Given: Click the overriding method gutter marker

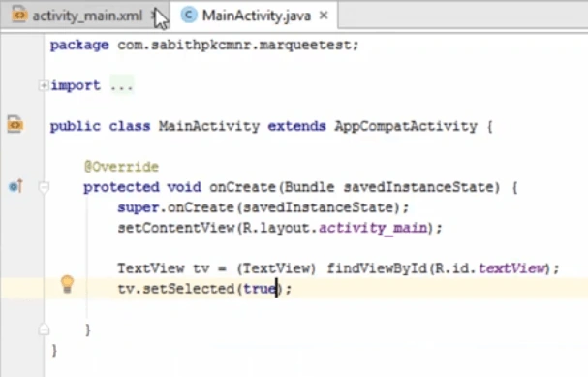Looking at the screenshot, I should point(15,186).
